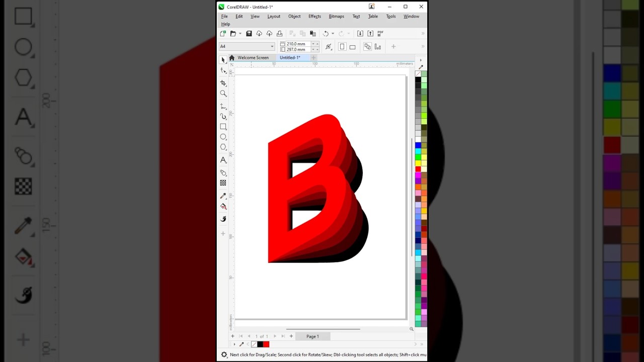
Task: Click the Export icon
Action: click(x=370, y=34)
